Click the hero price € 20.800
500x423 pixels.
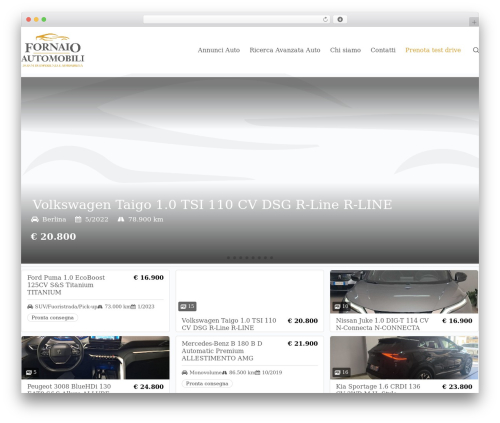click(x=53, y=236)
